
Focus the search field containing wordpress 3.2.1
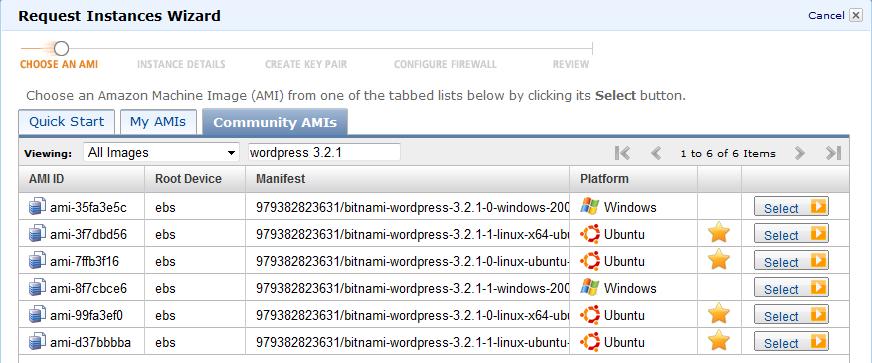324,152
